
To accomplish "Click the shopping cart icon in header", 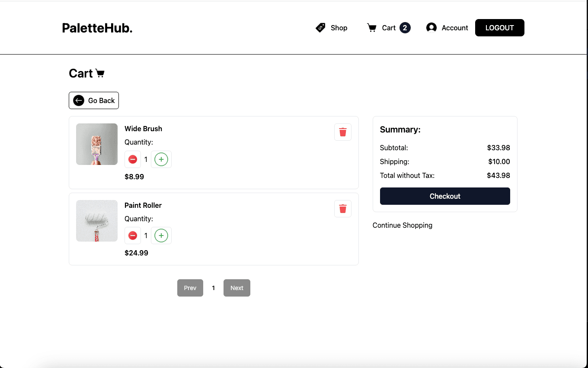I will pyautogui.click(x=371, y=28).
